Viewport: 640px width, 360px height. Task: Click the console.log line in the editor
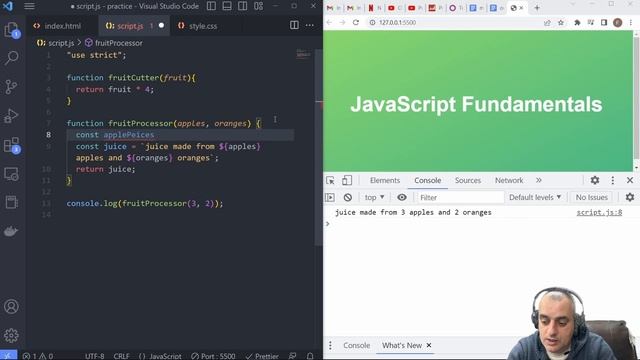145,203
